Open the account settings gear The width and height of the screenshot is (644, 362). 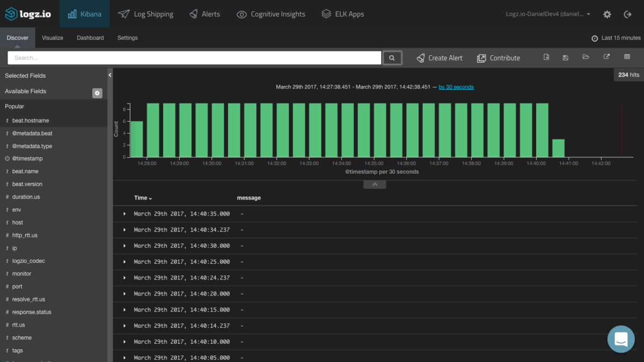tap(607, 14)
